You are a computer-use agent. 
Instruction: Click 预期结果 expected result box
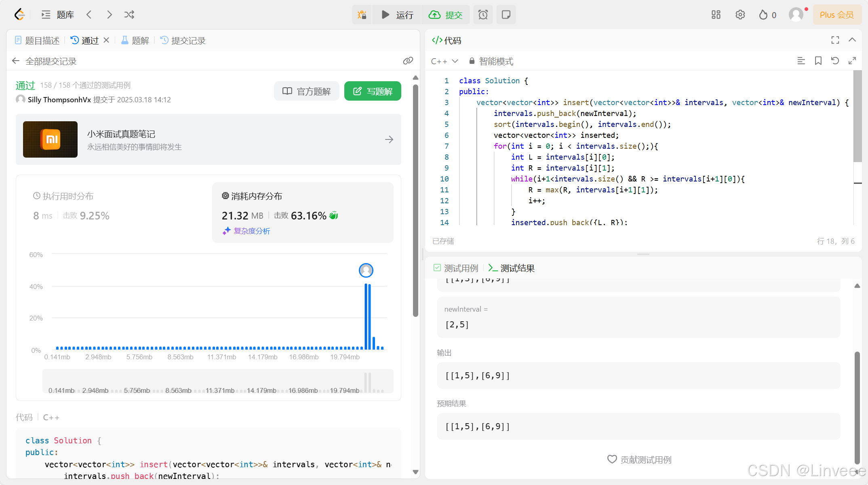(x=638, y=426)
